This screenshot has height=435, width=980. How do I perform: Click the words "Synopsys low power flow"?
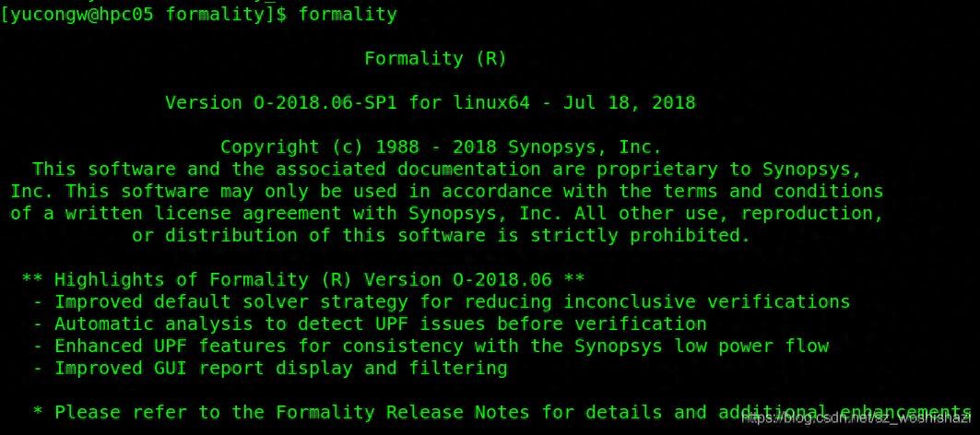point(702,347)
